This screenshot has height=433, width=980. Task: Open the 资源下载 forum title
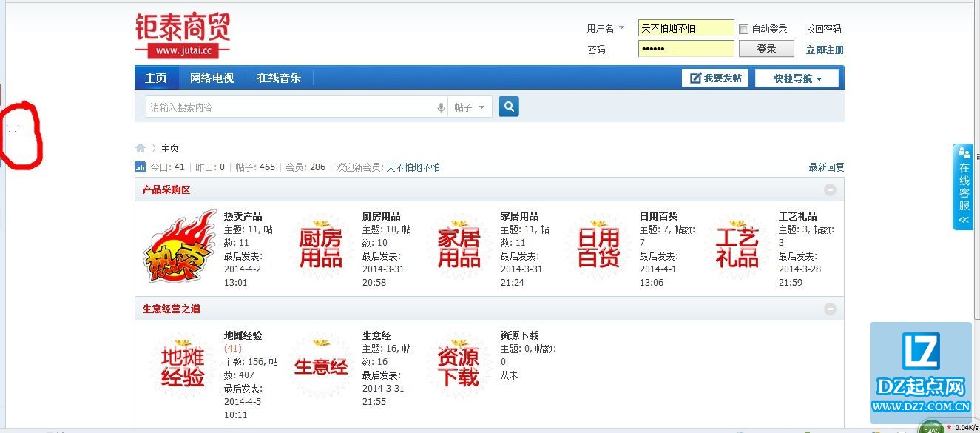519,335
